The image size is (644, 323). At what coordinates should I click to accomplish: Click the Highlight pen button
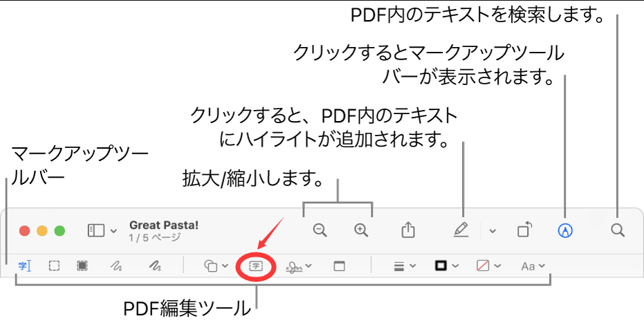[461, 230]
